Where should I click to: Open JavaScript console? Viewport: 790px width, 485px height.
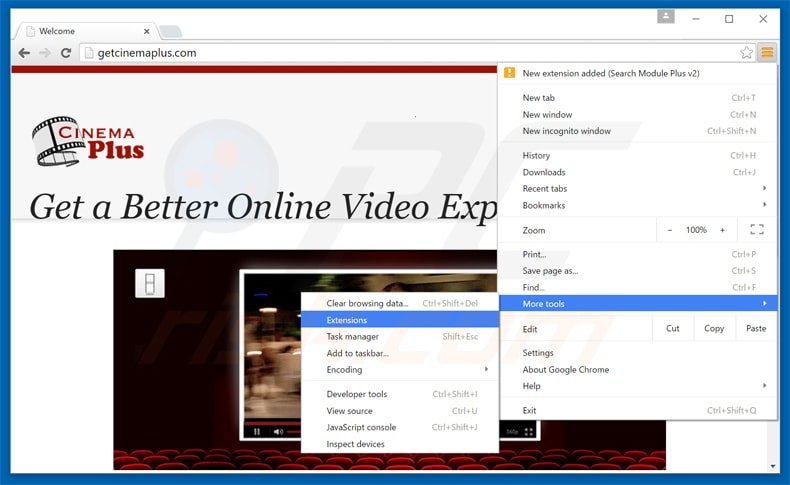click(400, 428)
